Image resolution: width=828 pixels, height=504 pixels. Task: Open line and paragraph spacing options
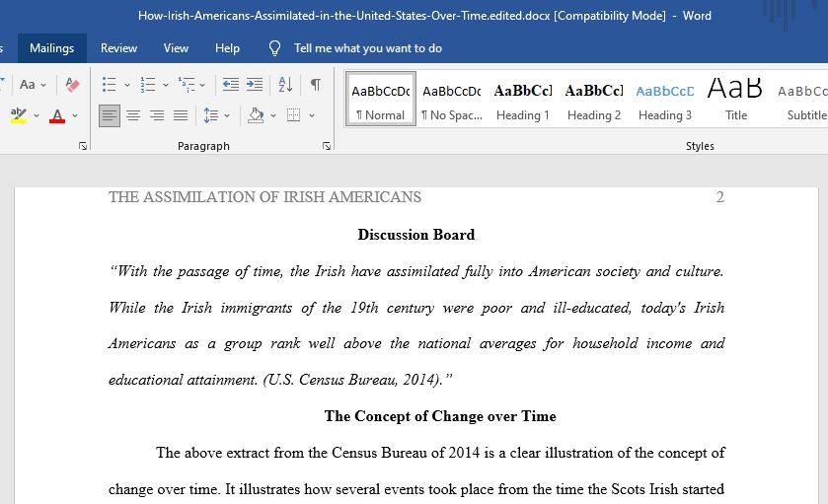click(210, 115)
